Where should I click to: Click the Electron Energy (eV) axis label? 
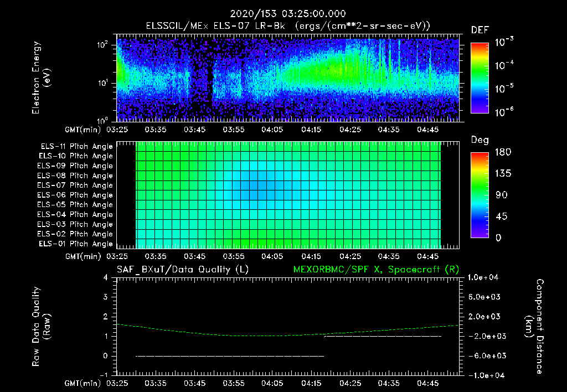[41, 78]
